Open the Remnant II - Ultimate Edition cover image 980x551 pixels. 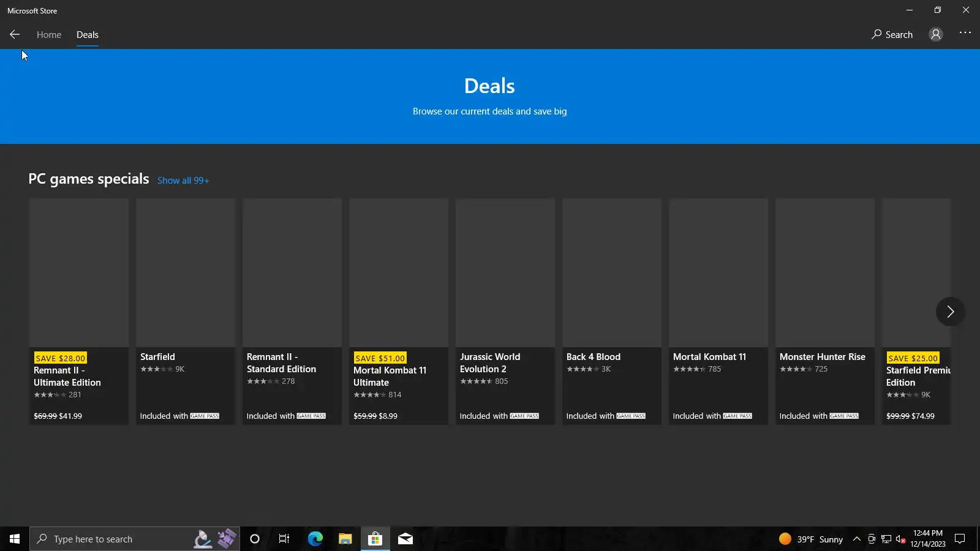79,272
